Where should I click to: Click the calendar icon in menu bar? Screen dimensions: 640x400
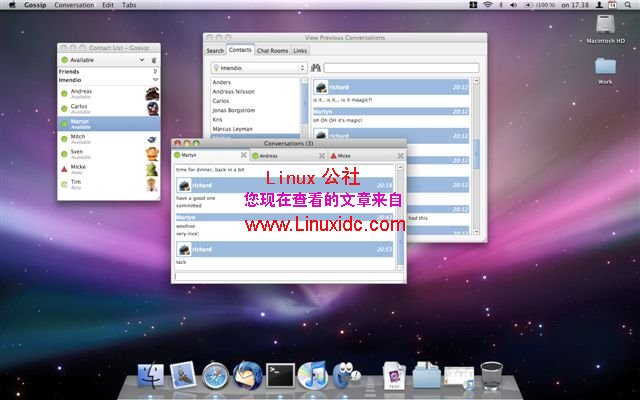click(612, 5)
